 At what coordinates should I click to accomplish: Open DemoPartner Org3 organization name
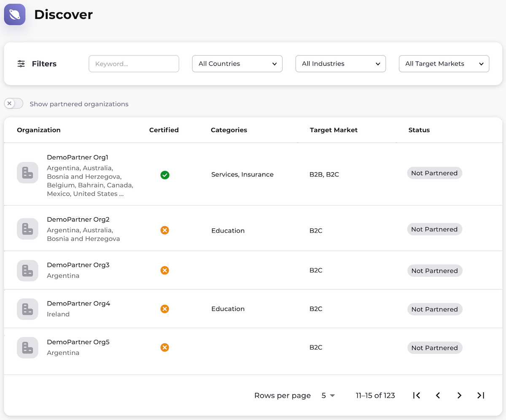point(78,265)
